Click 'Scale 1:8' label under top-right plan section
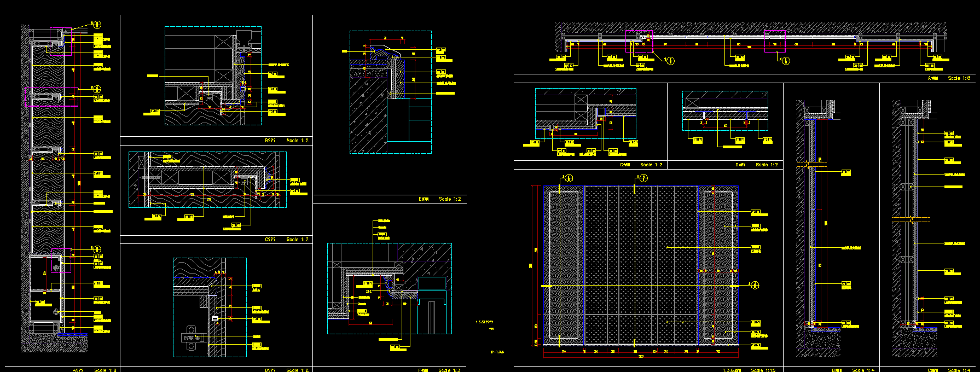Image resolution: width=980 pixels, height=372 pixels. point(959,78)
